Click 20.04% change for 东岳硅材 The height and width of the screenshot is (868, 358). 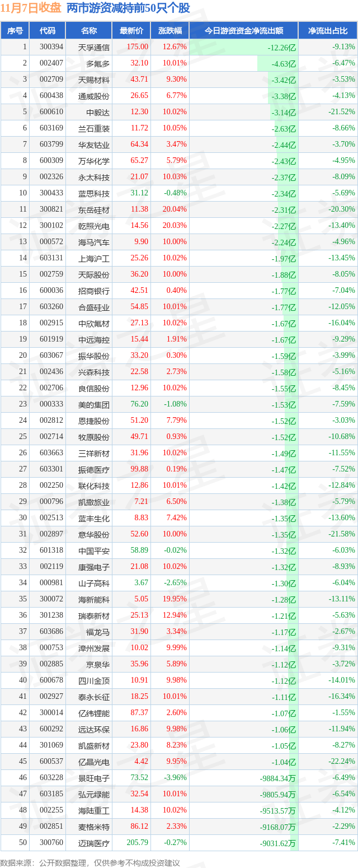(175, 209)
